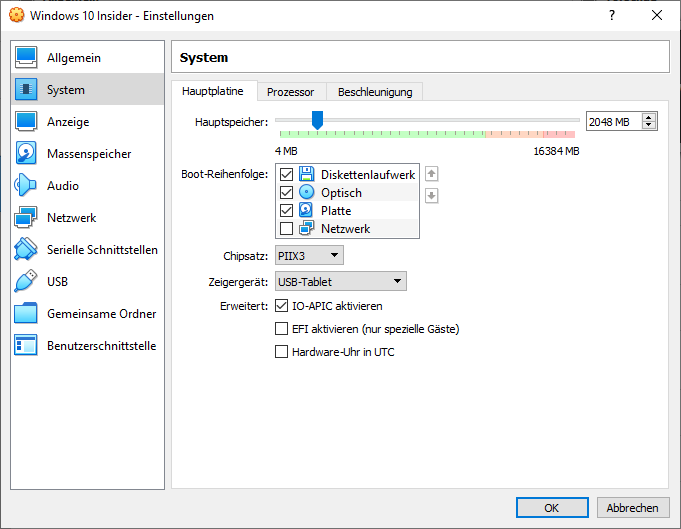The width and height of the screenshot is (681, 529).
Task: Click the 2048 MB memory input field
Action: coord(614,122)
